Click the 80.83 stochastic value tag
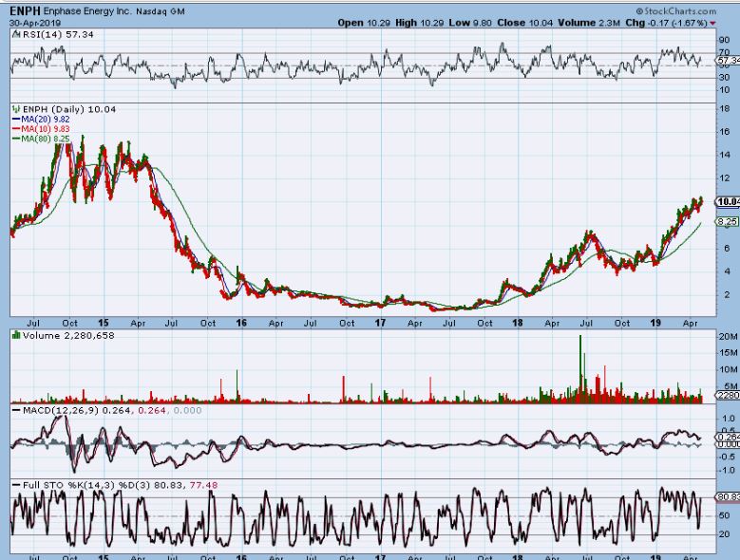The image size is (740, 560). point(729,496)
